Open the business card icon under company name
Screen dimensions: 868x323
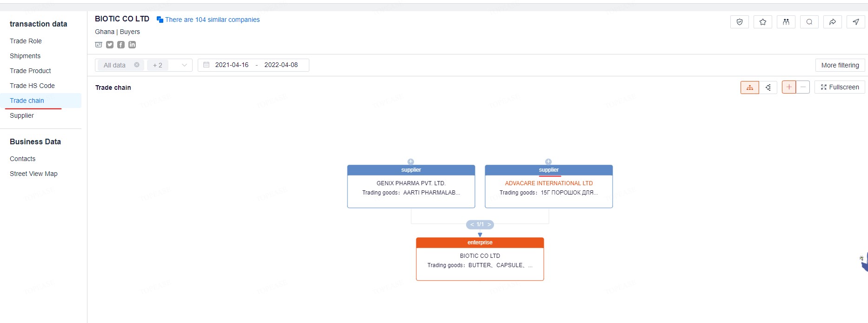pyautogui.click(x=99, y=45)
